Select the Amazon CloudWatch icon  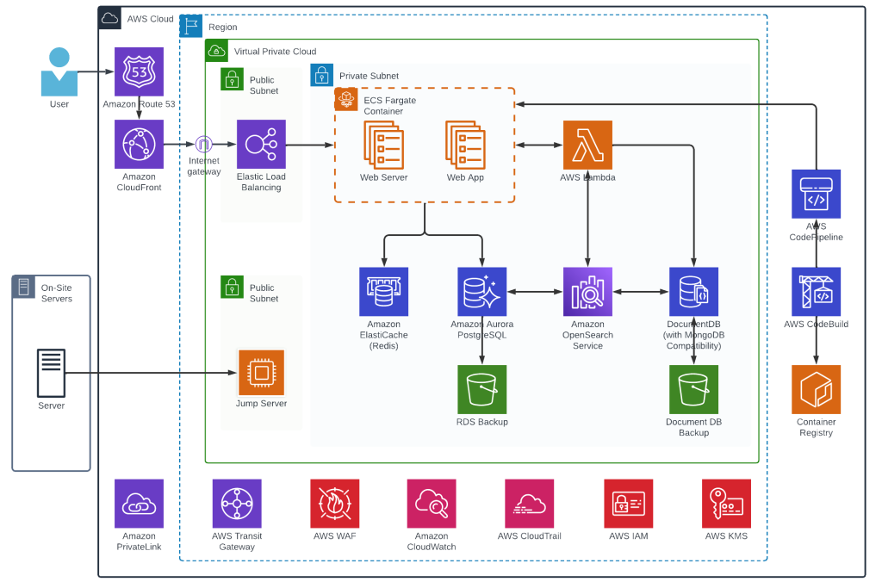point(432,504)
